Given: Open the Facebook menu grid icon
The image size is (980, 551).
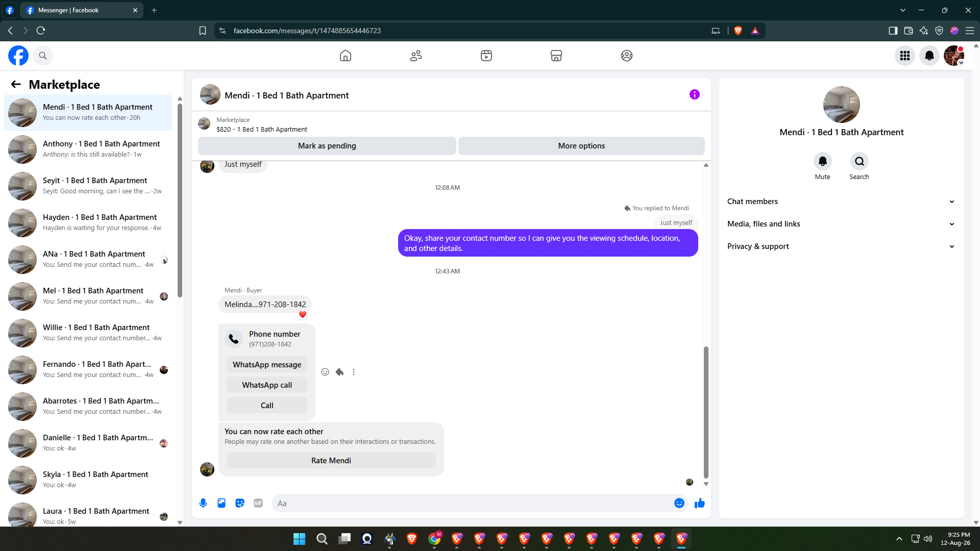Looking at the screenshot, I should (x=905, y=56).
